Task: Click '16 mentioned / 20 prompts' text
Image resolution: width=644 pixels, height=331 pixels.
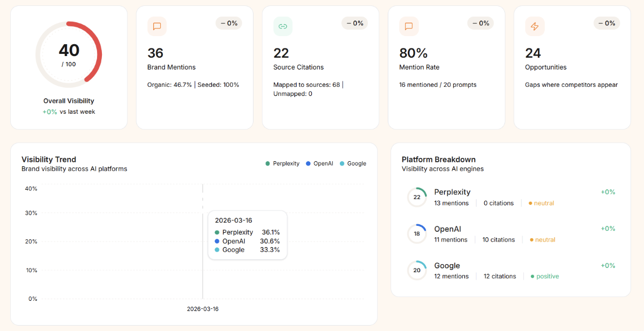Action: tap(438, 85)
